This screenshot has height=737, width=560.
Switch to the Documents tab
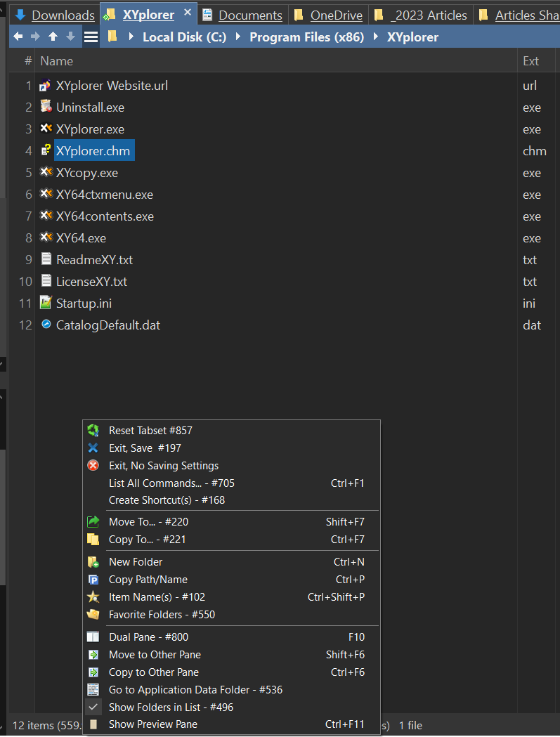pos(244,15)
